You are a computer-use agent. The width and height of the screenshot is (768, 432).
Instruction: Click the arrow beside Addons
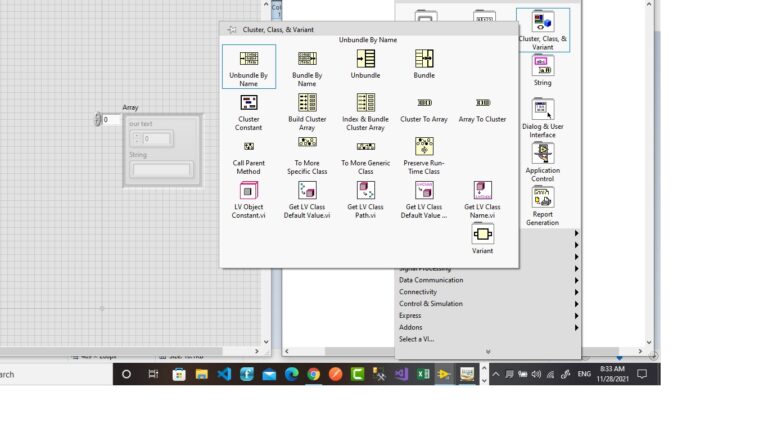(x=576, y=328)
